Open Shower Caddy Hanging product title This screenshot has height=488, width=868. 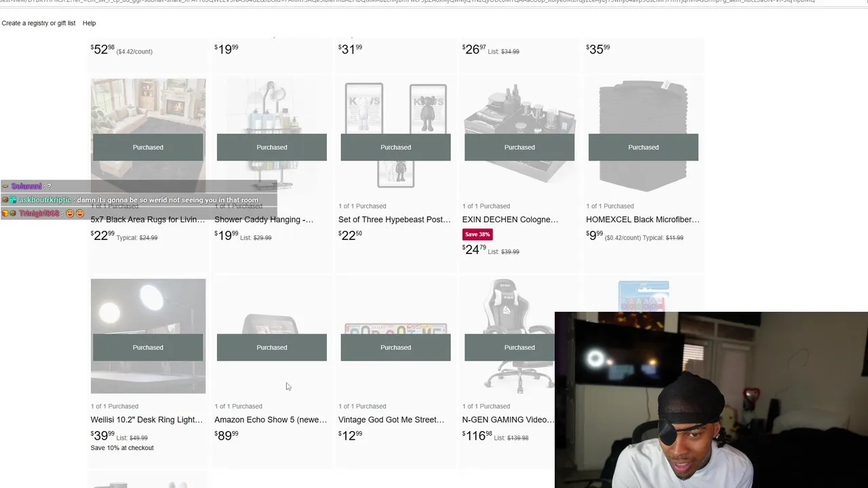point(264,220)
